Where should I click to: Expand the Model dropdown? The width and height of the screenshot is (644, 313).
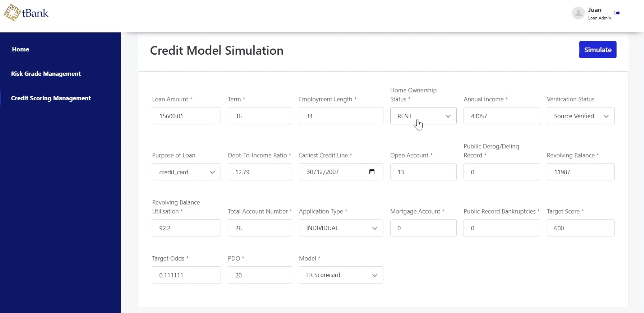(x=374, y=275)
